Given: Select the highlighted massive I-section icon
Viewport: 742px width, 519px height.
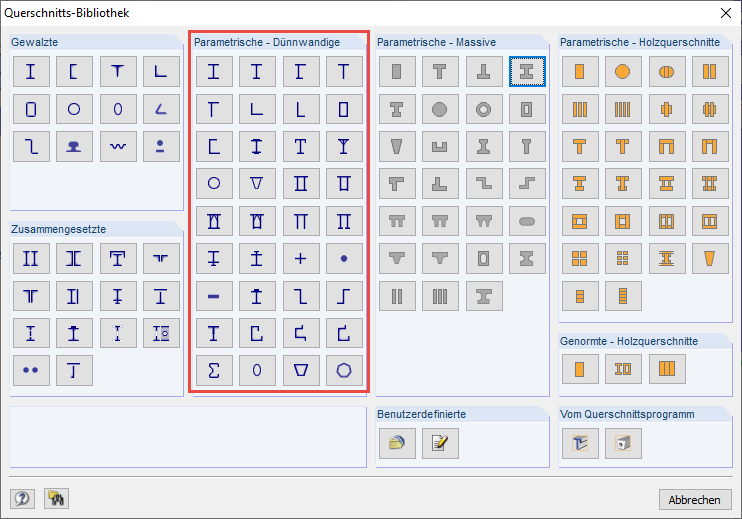Looking at the screenshot, I should pos(526,72).
